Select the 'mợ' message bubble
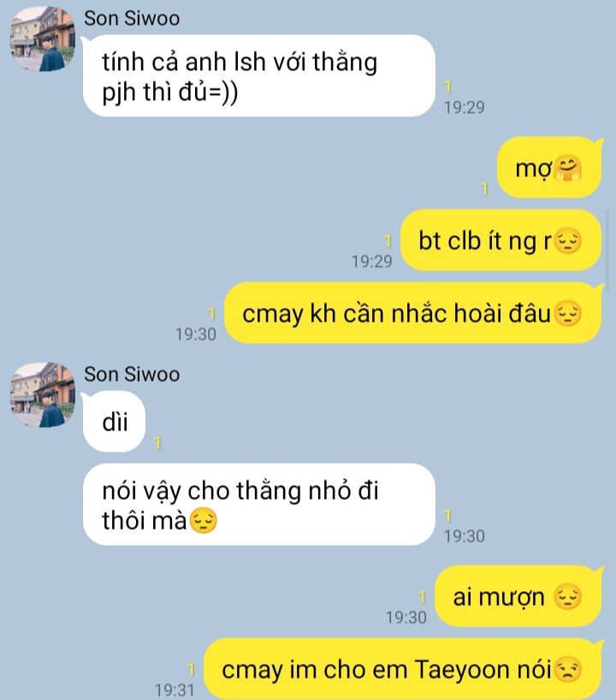The width and height of the screenshot is (616, 700). pos(549,168)
